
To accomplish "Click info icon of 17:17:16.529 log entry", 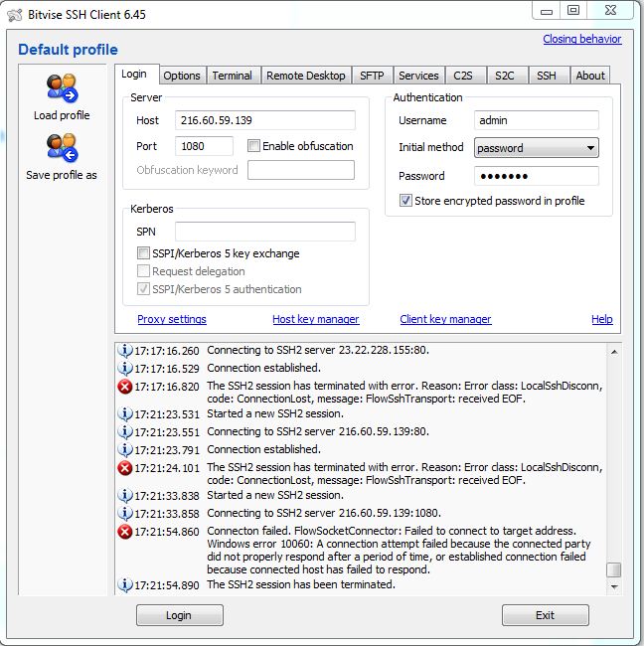I will coord(124,368).
